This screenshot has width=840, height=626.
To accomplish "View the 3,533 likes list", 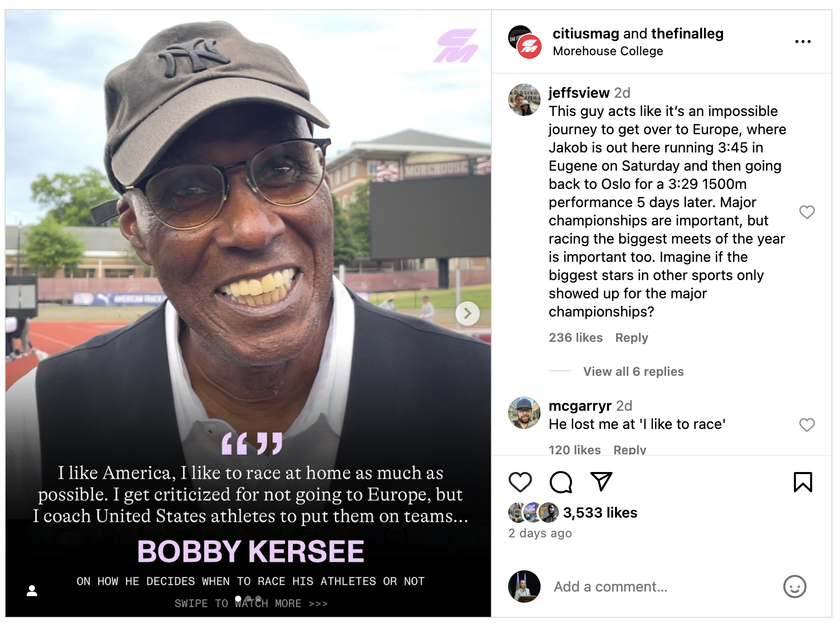I will pyautogui.click(x=600, y=513).
